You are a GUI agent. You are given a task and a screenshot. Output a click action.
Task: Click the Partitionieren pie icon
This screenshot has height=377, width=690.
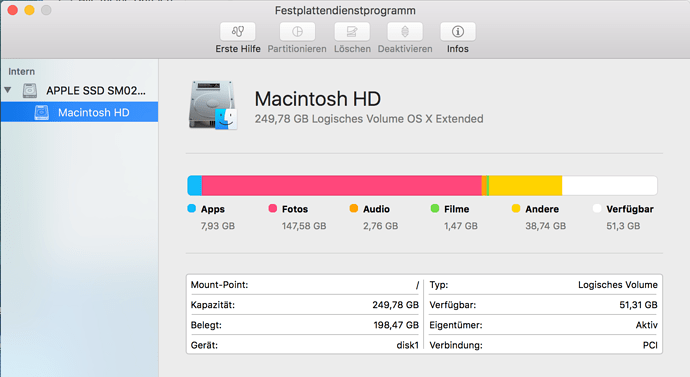[297, 32]
